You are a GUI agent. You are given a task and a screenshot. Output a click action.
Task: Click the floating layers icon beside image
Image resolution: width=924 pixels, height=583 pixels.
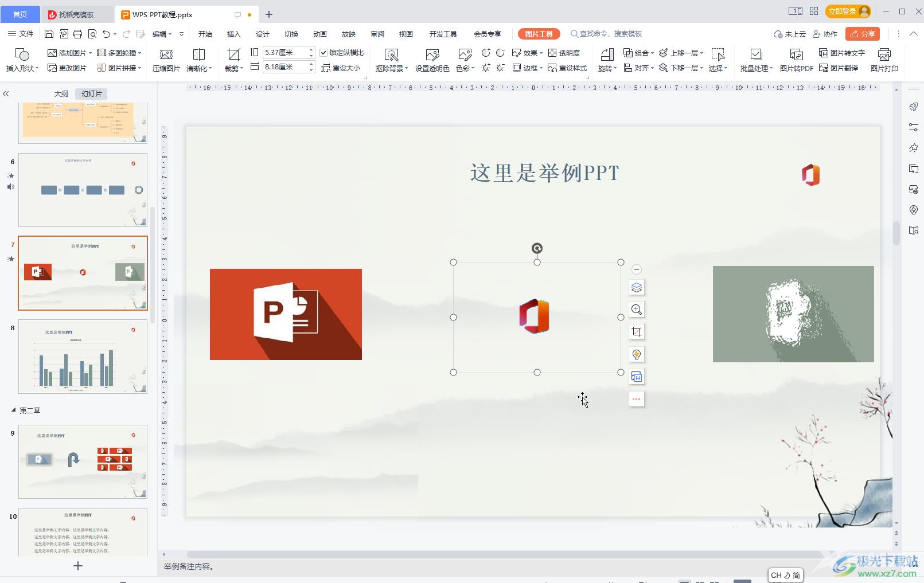pyautogui.click(x=636, y=287)
